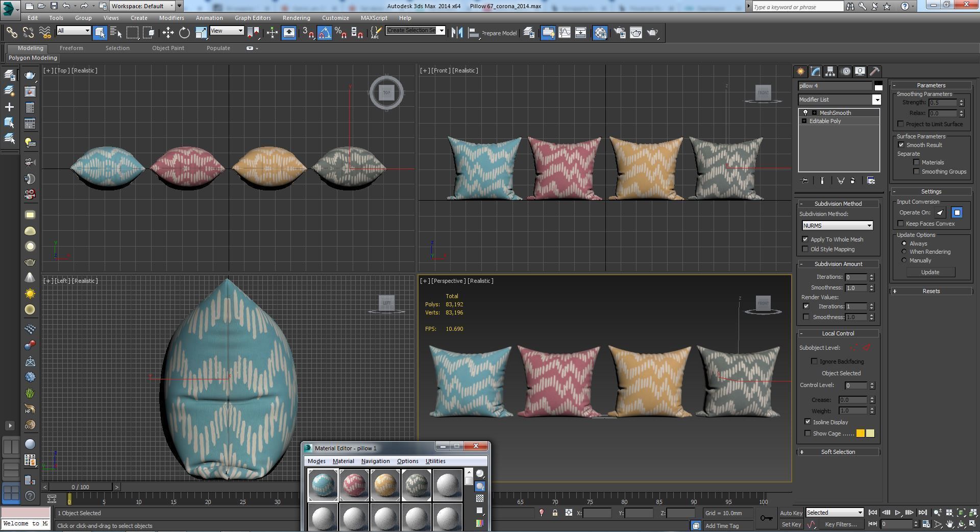The image size is (980, 532).
Task: Click the Mirror tool icon
Action: tap(457, 33)
